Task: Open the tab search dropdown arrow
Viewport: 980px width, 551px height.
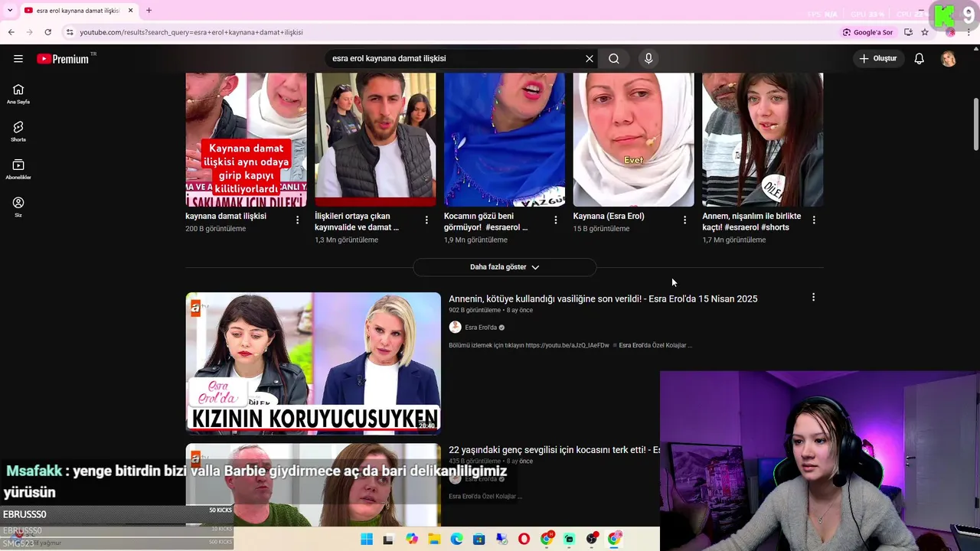Action: [x=11, y=11]
